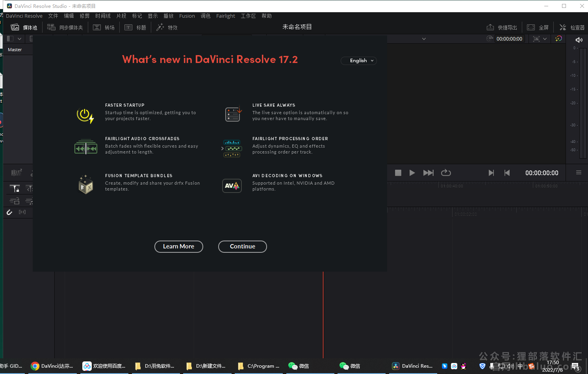Open the 时间线 Timeline menu
Viewport: 588px width, 374px height.
pyautogui.click(x=103, y=16)
